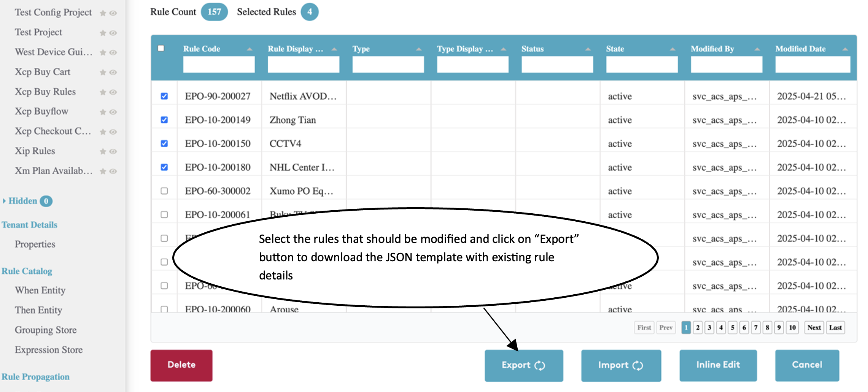This screenshot has width=868, height=392.
Task: Sort by Rule Display column arrow
Action: [x=334, y=49]
